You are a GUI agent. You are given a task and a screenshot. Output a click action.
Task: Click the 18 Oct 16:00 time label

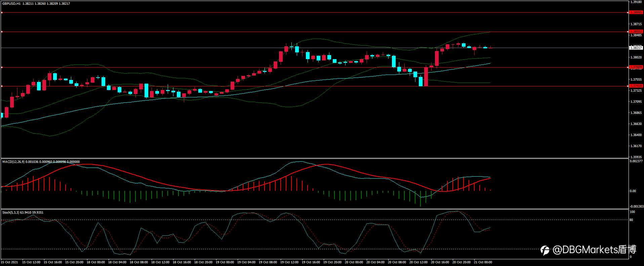(x=182, y=262)
